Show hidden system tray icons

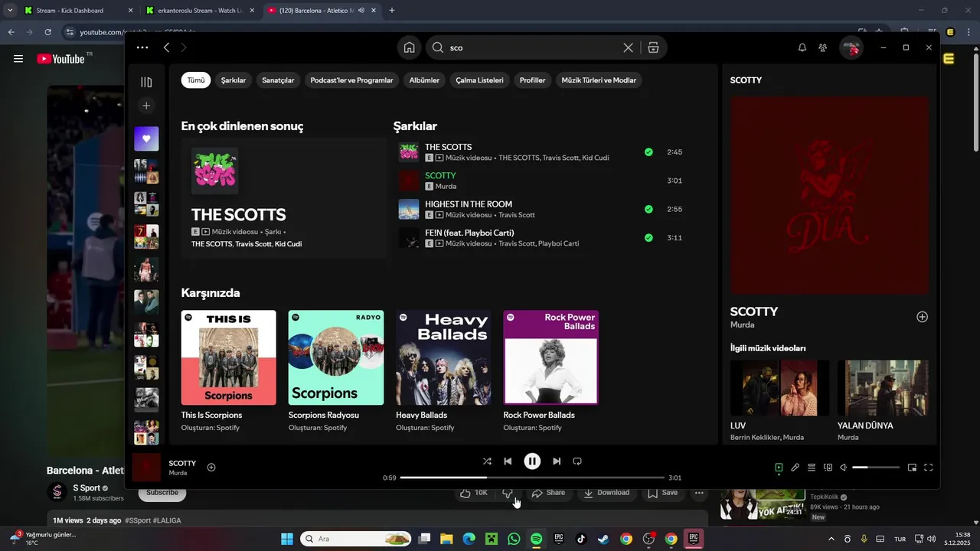[x=831, y=539]
